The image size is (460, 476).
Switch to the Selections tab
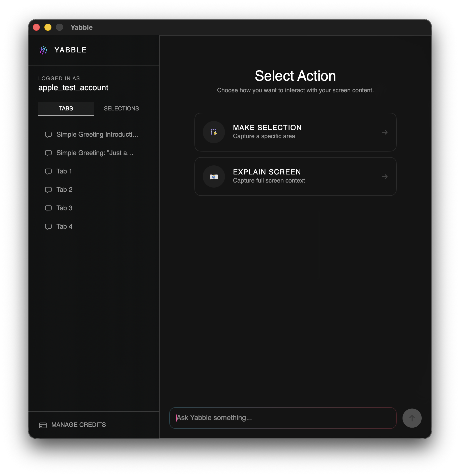(x=121, y=108)
